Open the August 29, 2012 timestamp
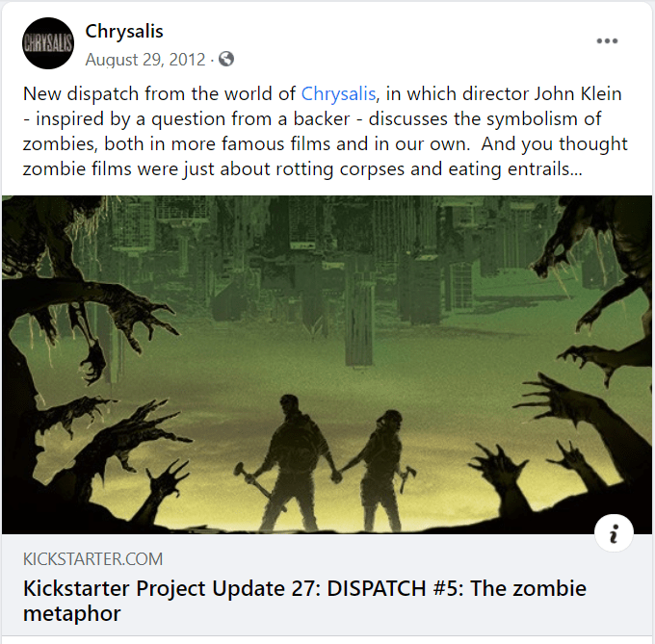The width and height of the screenshot is (655, 644). 145,60
